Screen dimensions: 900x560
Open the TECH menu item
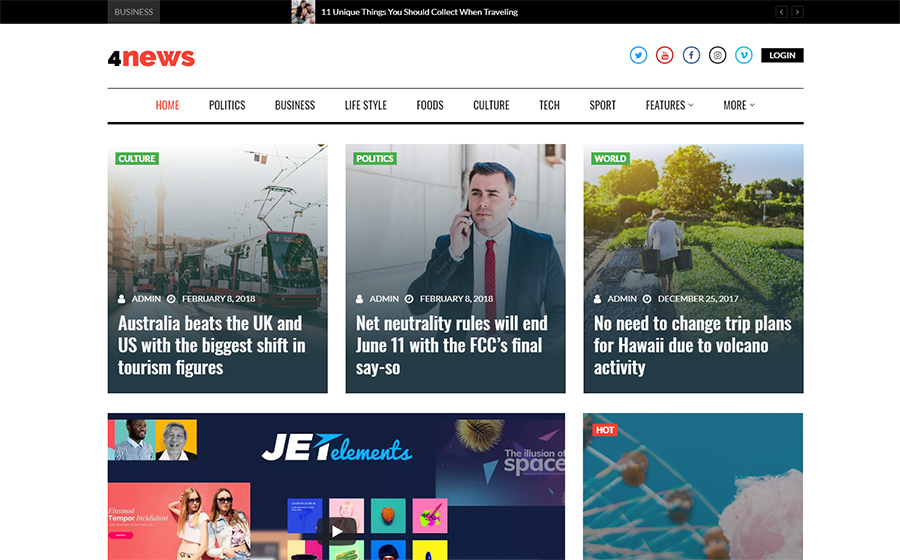[549, 105]
